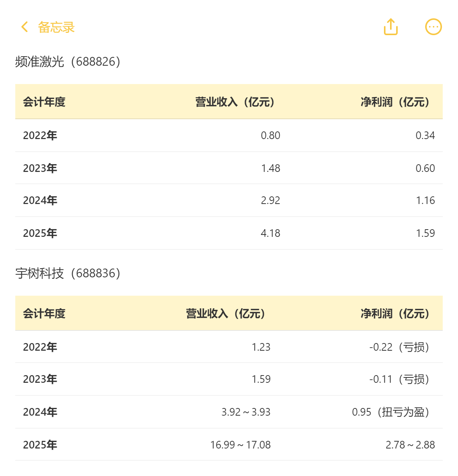458x476 pixels.
Task: Tap the back chevron arrow
Action: coord(25,27)
